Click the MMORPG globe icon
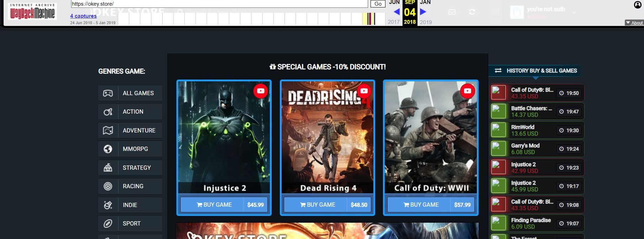The height and width of the screenshot is (239, 644). tap(108, 149)
